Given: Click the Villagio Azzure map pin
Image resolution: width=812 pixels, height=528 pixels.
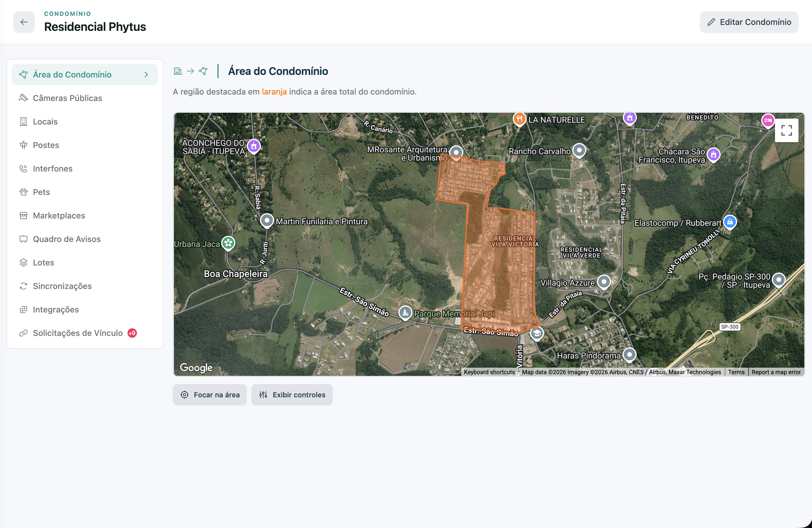Looking at the screenshot, I should (604, 282).
